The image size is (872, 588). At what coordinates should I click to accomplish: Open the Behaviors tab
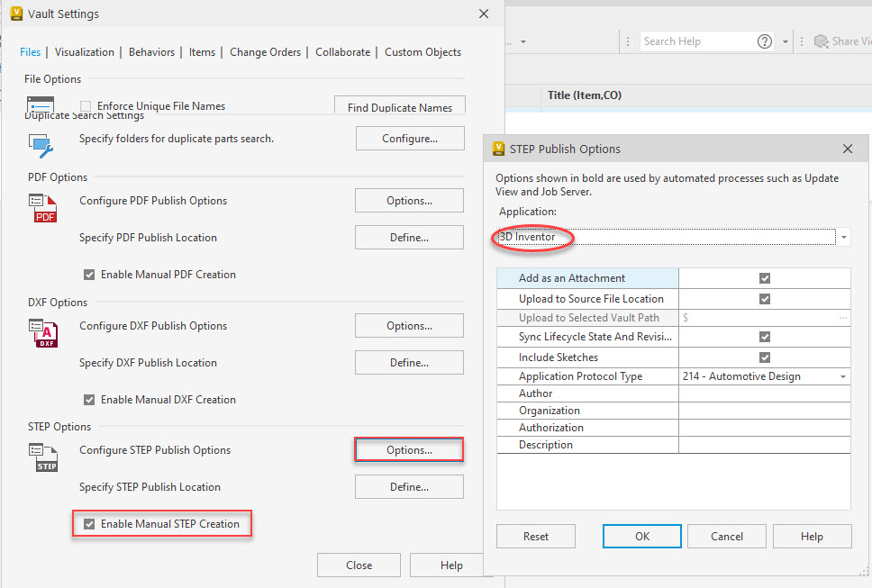[152, 51]
